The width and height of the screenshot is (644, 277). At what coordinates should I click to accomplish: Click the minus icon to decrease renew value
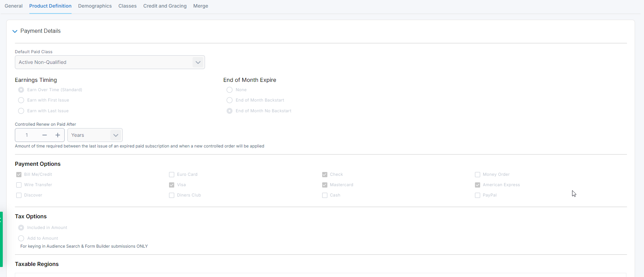[x=45, y=135]
